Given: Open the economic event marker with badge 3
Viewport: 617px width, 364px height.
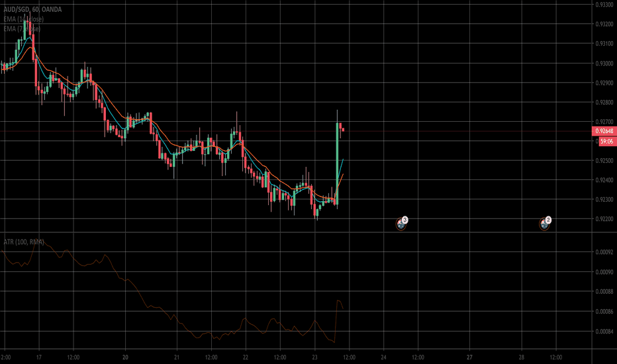Looking at the screenshot, I should (401, 224).
